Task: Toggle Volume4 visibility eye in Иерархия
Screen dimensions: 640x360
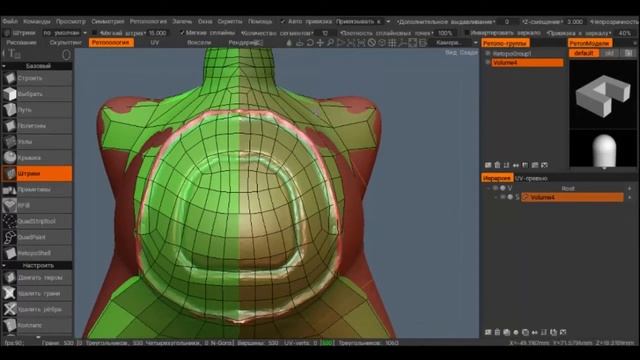Action: coord(503,197)
